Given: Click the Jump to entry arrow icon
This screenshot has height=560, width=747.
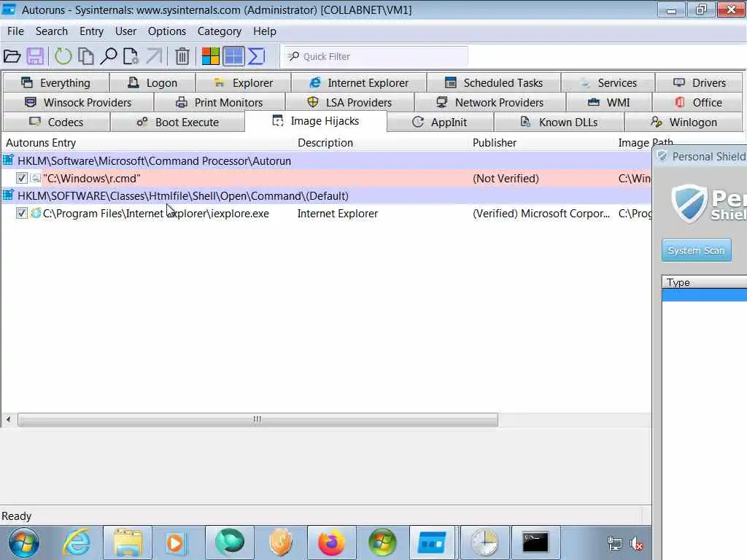Looking at the screenshot, I should [x=154, y=56].
